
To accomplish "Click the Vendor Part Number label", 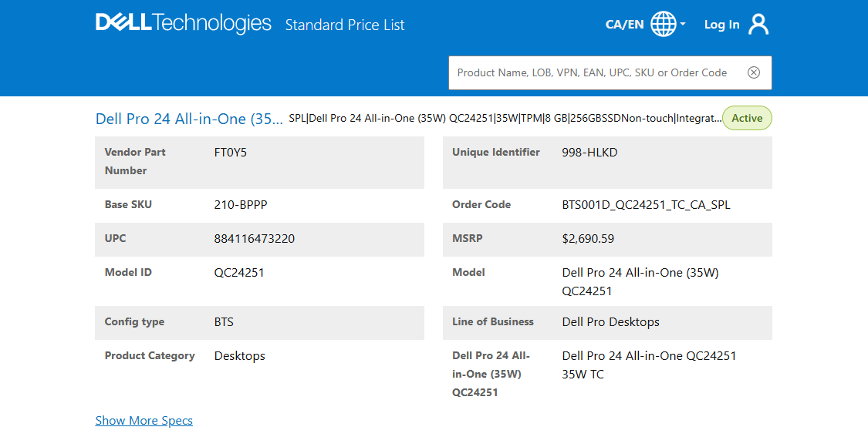I will click(135, 162).
